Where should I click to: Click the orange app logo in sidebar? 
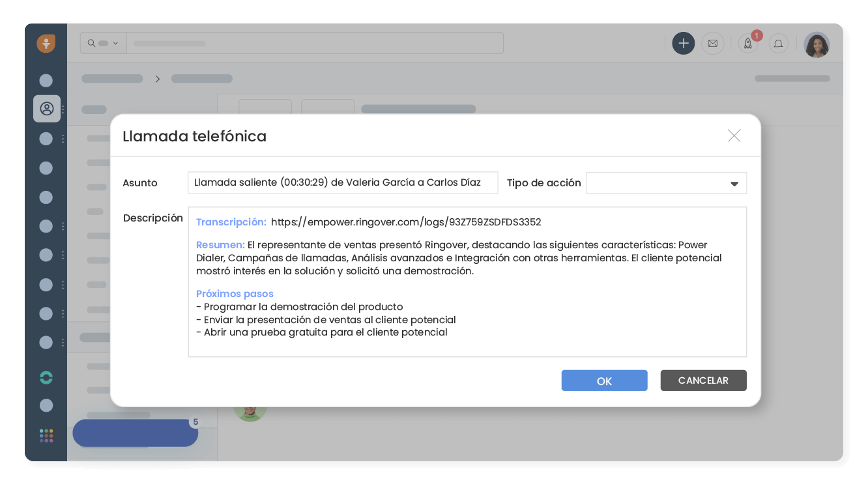point(46,44)
